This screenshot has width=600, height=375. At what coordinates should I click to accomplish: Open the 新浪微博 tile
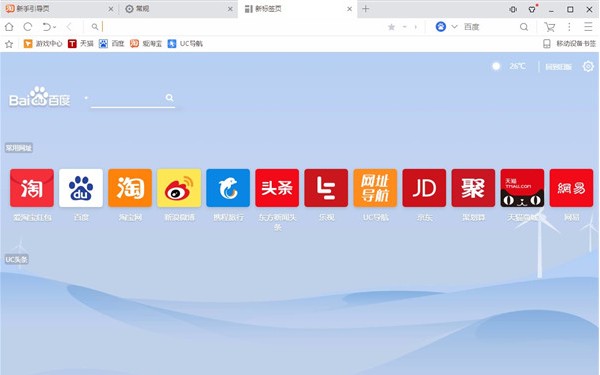coord(179,188)
